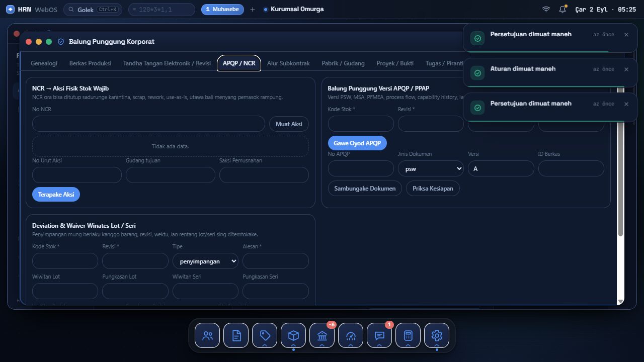This screenshot has height=362, width=644.
Task: Click the Wi-Fi status icon
Action: coord(546,10)
